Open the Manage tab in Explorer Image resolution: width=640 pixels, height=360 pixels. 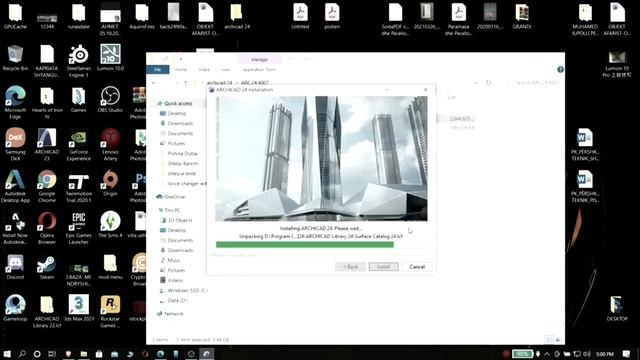pos(259,60)
